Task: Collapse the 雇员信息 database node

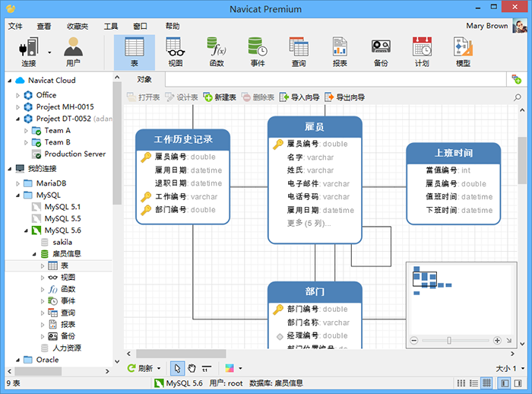Action: point(34,254)
